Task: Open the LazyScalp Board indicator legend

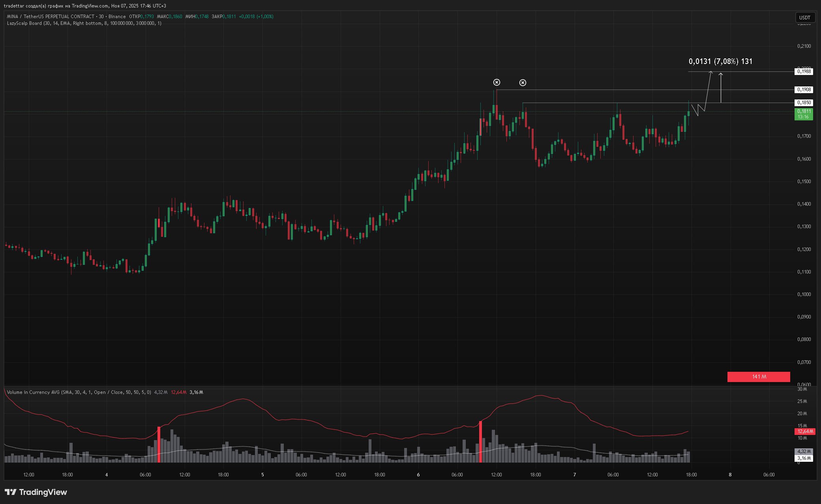Action: tap(84, 23)
